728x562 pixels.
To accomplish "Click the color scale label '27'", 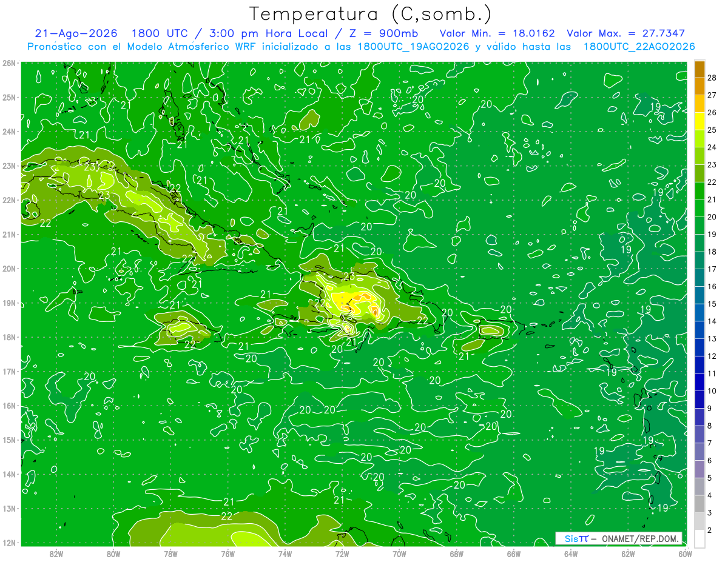I will click(712, 95).
